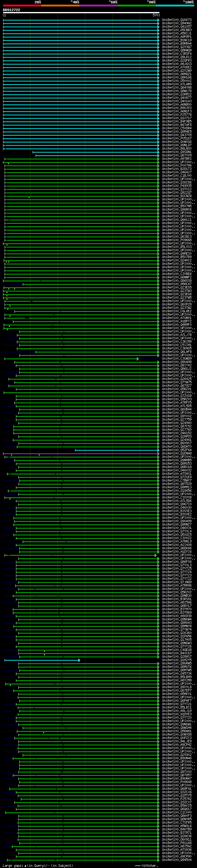Screen dimensions: 197x868
Task: Click the query name BB912722
Action: (x=11, y=10)
